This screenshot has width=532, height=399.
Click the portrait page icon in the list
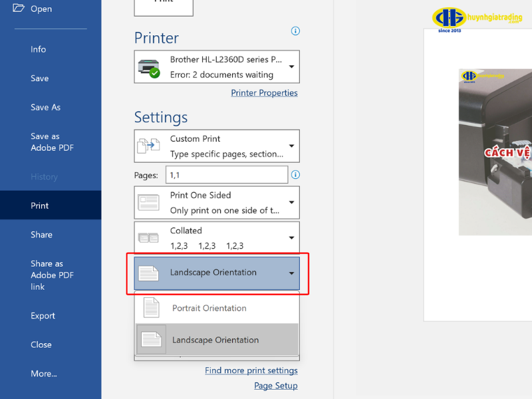[152, 308]
